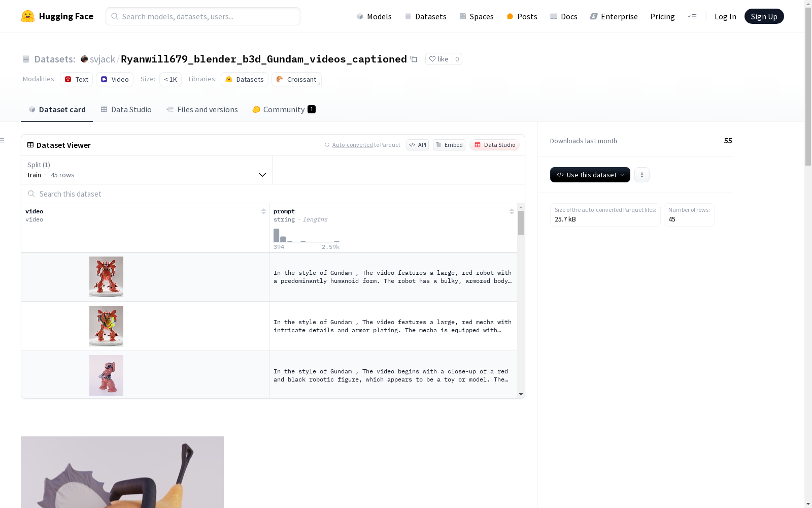Open Posts in the top navigation
Screen dimensions: 812x508
(x=522, y=16)
